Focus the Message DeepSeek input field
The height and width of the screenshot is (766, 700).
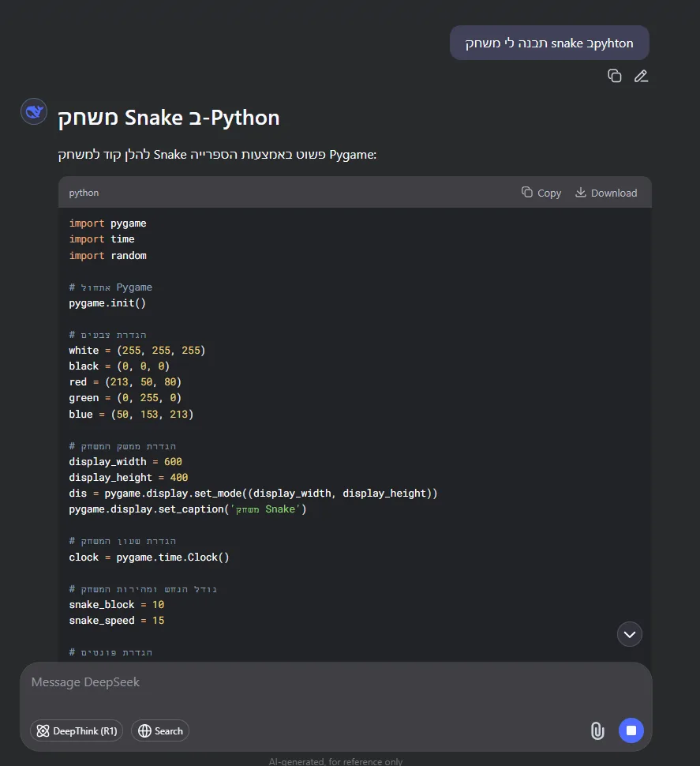coord(336,682)
